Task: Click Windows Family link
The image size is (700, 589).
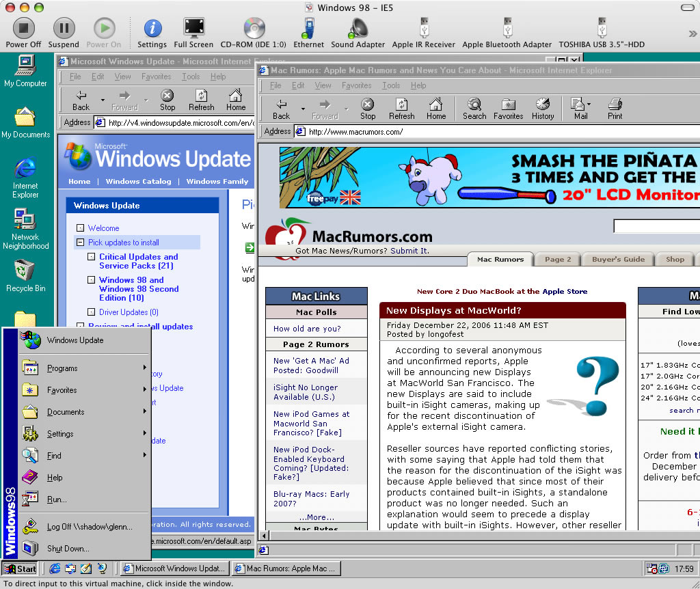Action: coord(217,181)
